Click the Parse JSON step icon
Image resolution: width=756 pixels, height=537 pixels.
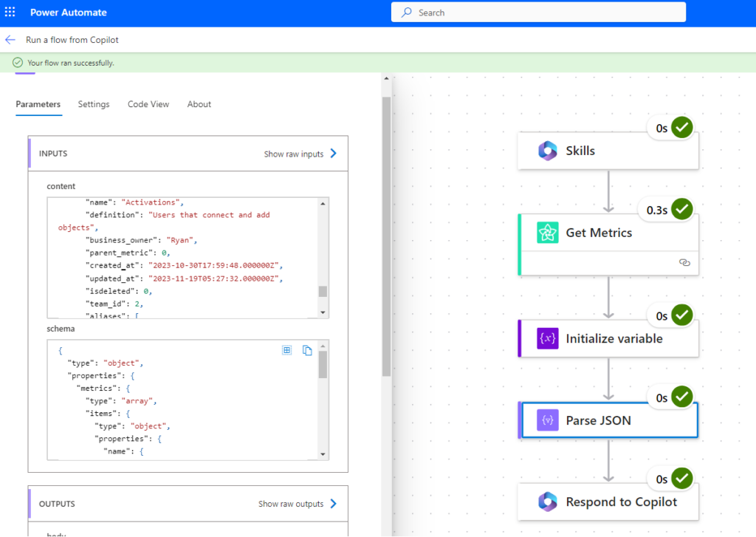coord(548,420)
